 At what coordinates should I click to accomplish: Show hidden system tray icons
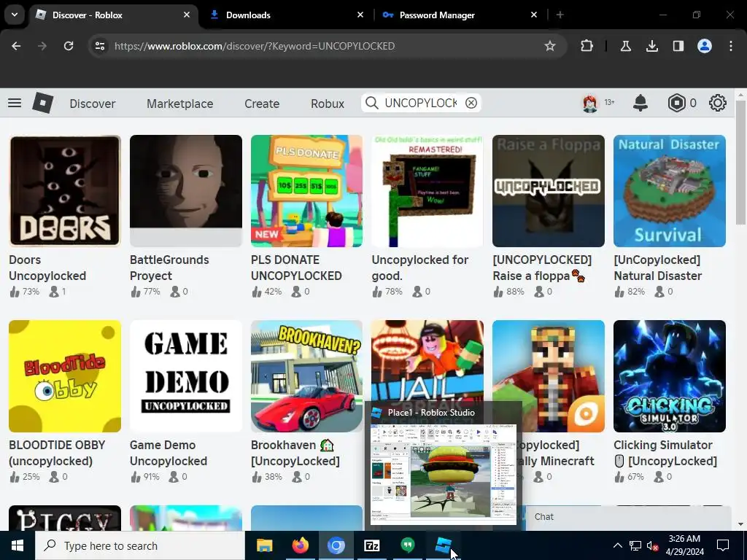pyautogui.click(x=617, y=545)
